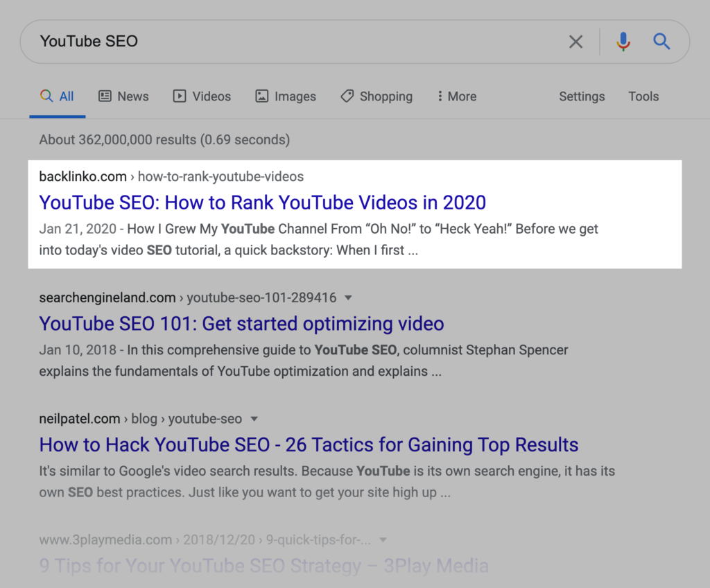This screenshot has width=710, height=588.
Task: Open the dropdown arrow next to neilpatel.com breadcrumb
Action: (x=254, y=419)
